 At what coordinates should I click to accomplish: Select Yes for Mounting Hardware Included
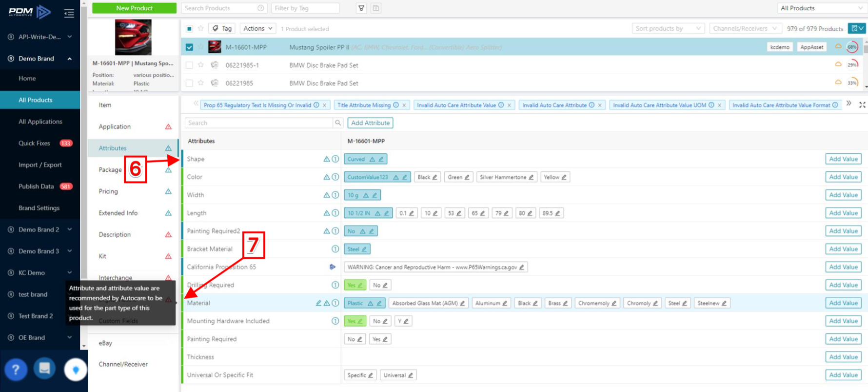(355, 321)
